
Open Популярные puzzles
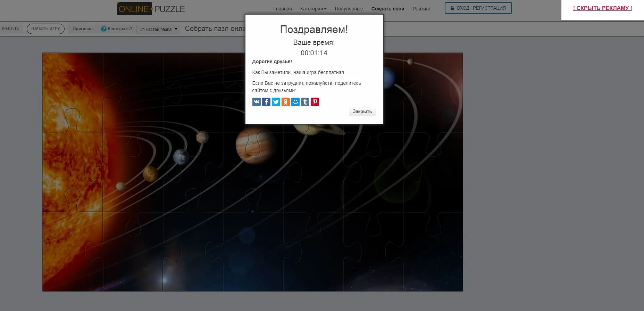click(349, 9)
